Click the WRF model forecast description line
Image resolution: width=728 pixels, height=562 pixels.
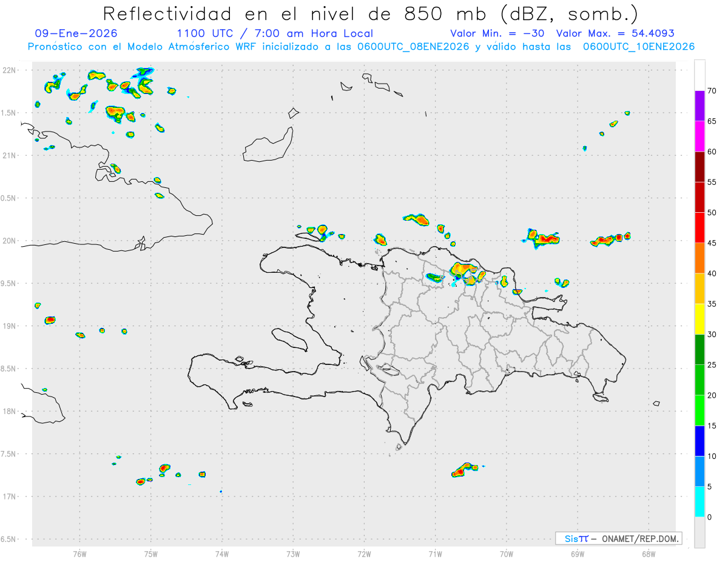[361, 47]
